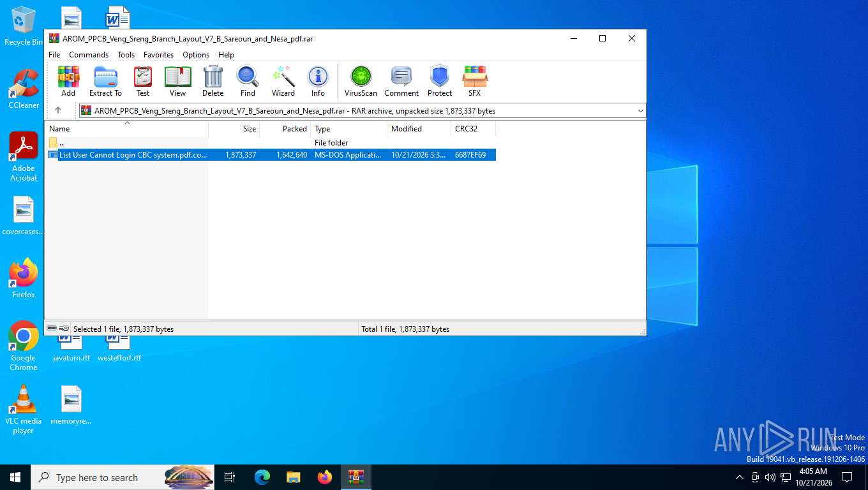868x490 pixels.
Task: Show archive Info
Action: point(318,81)
